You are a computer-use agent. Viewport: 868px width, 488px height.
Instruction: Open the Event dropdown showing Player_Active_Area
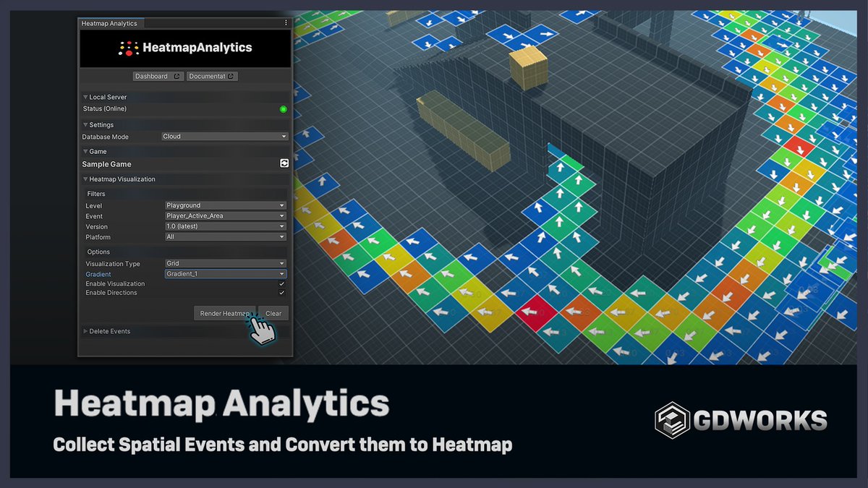pos(226,216)
